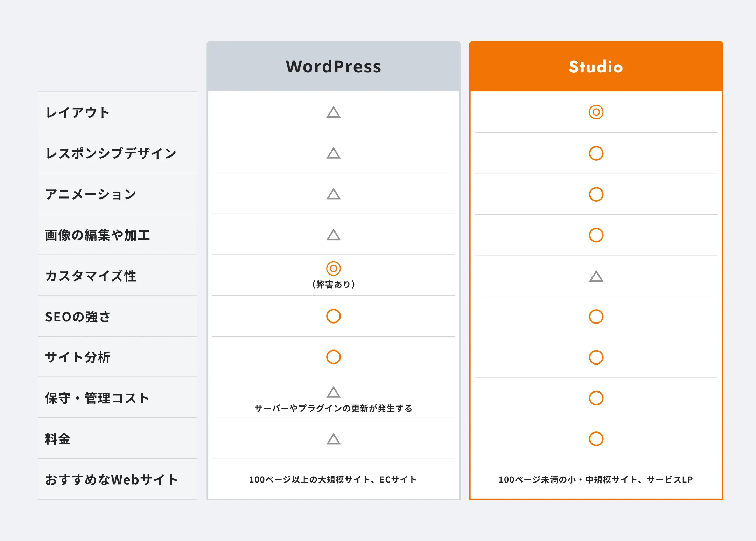Select the WordPress column header
756x541 pixels.
coord(333,67)
